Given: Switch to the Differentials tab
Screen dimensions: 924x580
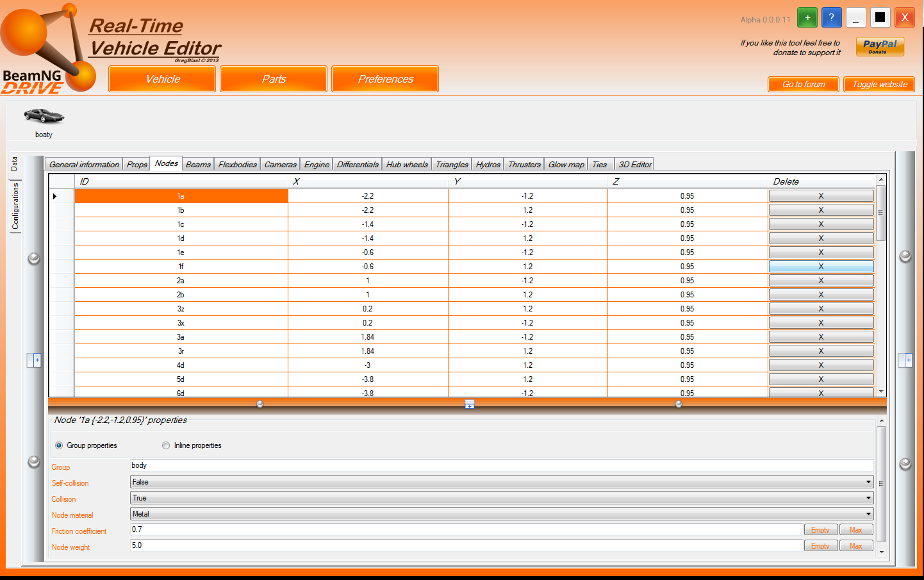Looking at the screenshot, I should click(x=358, y=165).
